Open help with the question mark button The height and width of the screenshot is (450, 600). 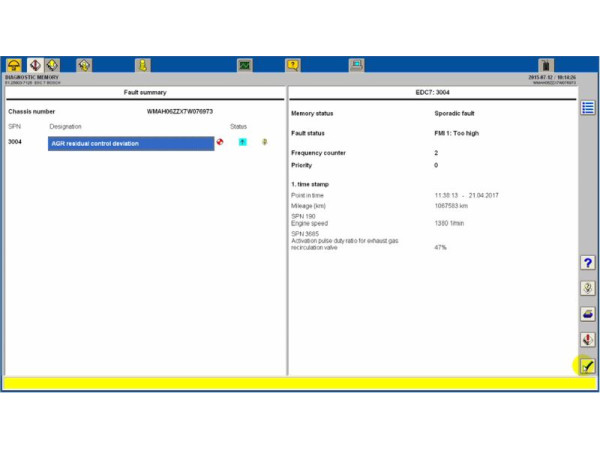tap(588, 262)
